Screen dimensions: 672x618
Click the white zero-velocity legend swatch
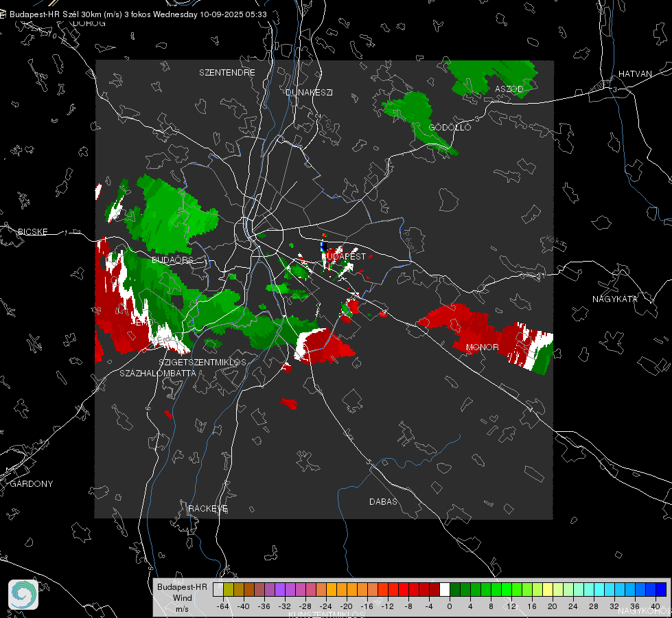(445, 590)
